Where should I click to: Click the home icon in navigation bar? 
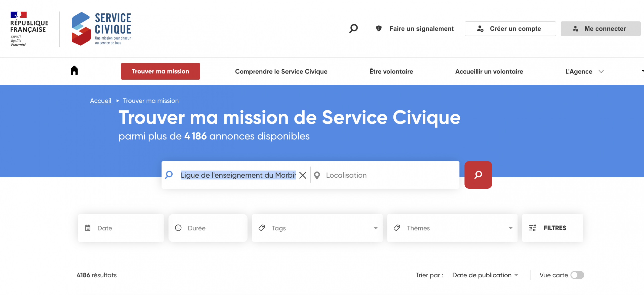(74, 70)
